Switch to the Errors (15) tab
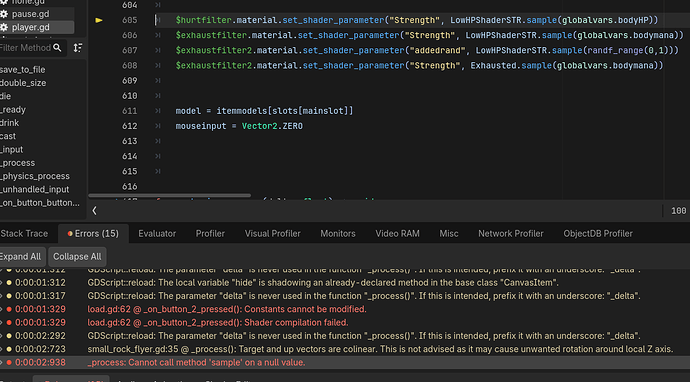The height and width of the screenshot is (382, 690). (x=93, y=234)
